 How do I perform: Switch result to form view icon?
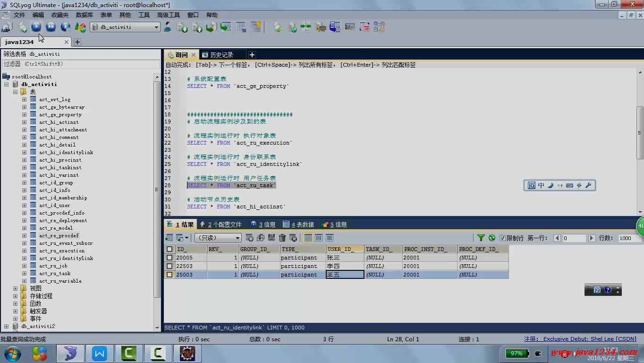(x=319, y=238)
